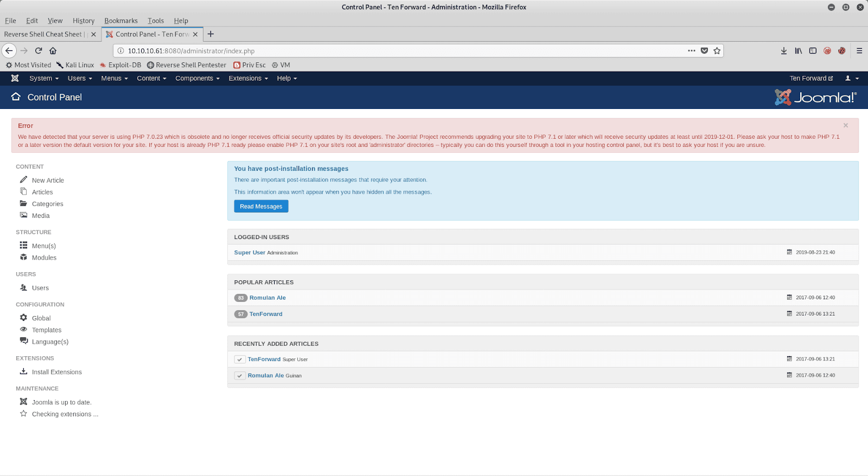The image size is (868, 476).
Task: Click the Install Extensions download icon
Action: click(23, 371)
